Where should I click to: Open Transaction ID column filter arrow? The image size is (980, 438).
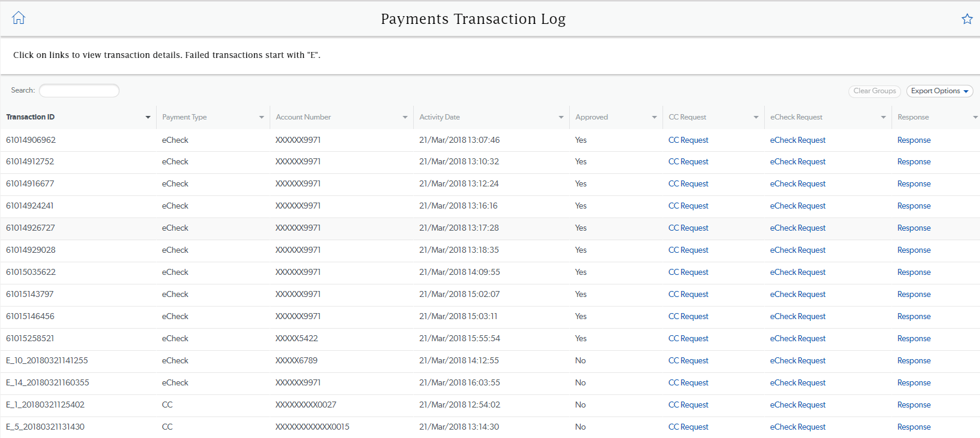[148, 117]
